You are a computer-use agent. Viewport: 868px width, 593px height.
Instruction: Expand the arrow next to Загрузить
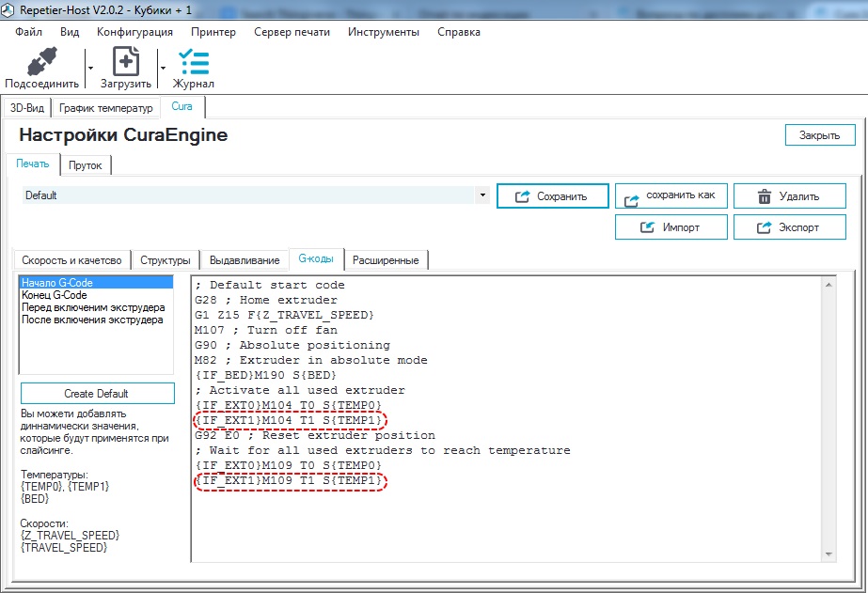coord(163,68)
